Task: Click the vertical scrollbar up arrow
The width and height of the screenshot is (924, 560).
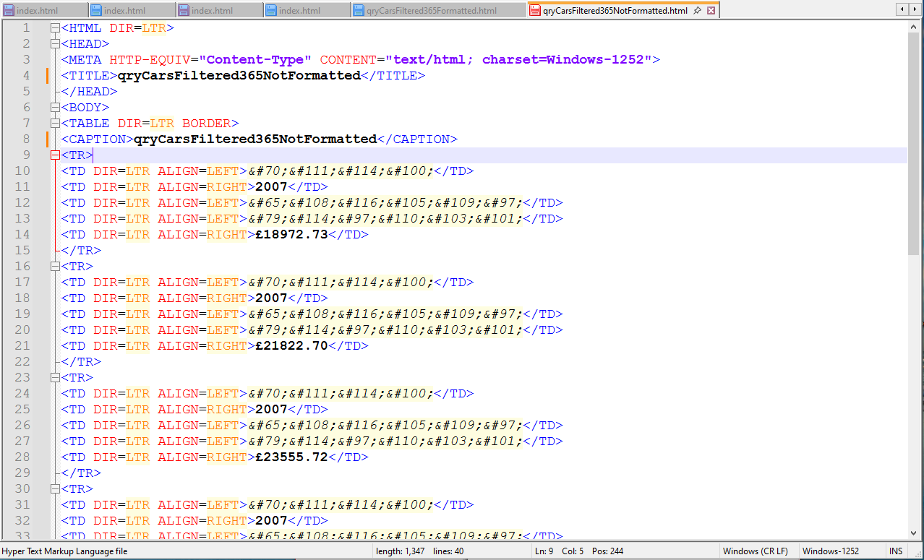Action: pyautogui.click(x=914, y=25)
